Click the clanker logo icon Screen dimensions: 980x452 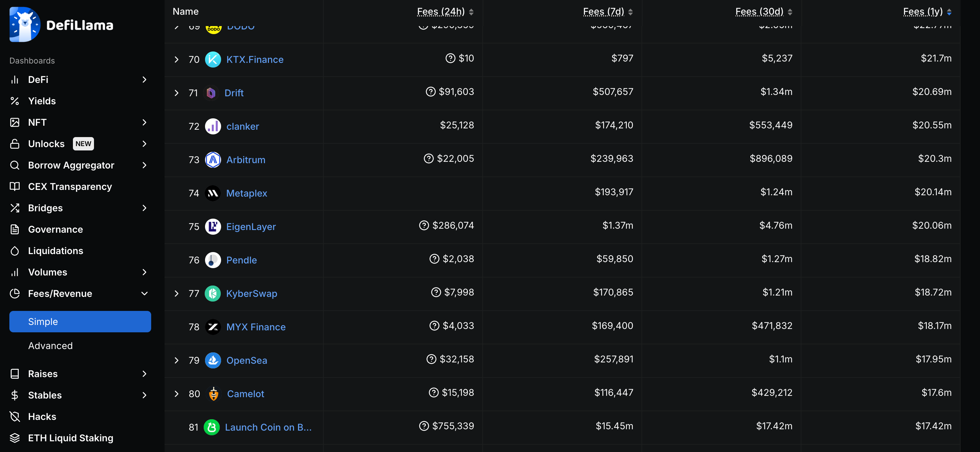[x=213, y=126]
